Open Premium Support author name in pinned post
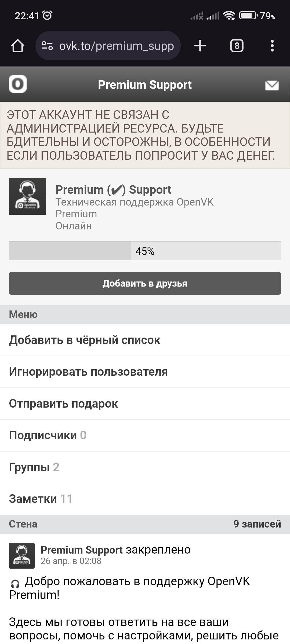The image size is (290, 644). [x=82, y=550]
